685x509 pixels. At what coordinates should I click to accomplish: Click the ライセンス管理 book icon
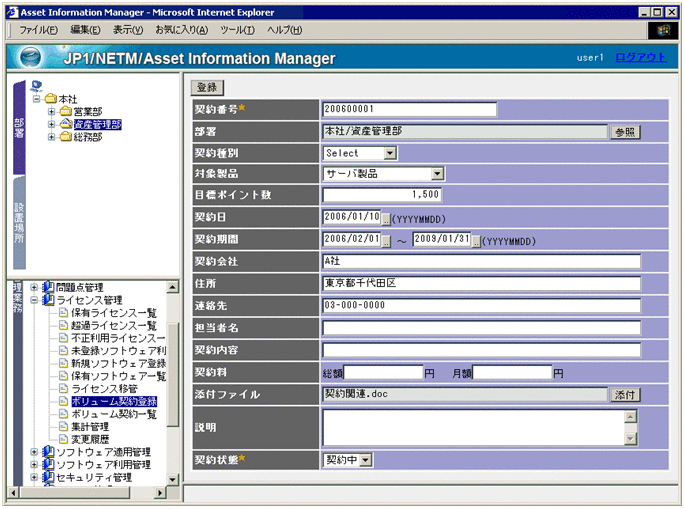click(48, 299)
